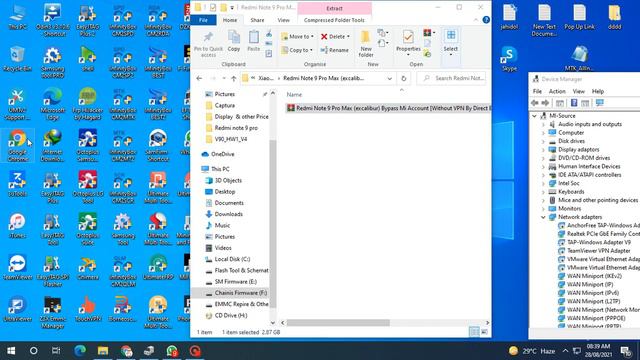The width and height of the screenshot is (640, 360).
Task: Click horizontal scrollbar in file list
Action: click(x=338, y=323)
